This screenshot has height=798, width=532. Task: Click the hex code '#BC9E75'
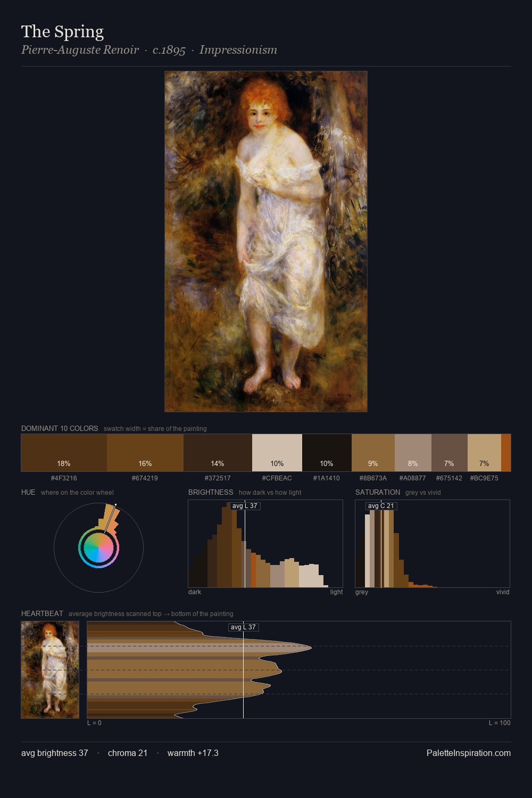pos(484,478)
